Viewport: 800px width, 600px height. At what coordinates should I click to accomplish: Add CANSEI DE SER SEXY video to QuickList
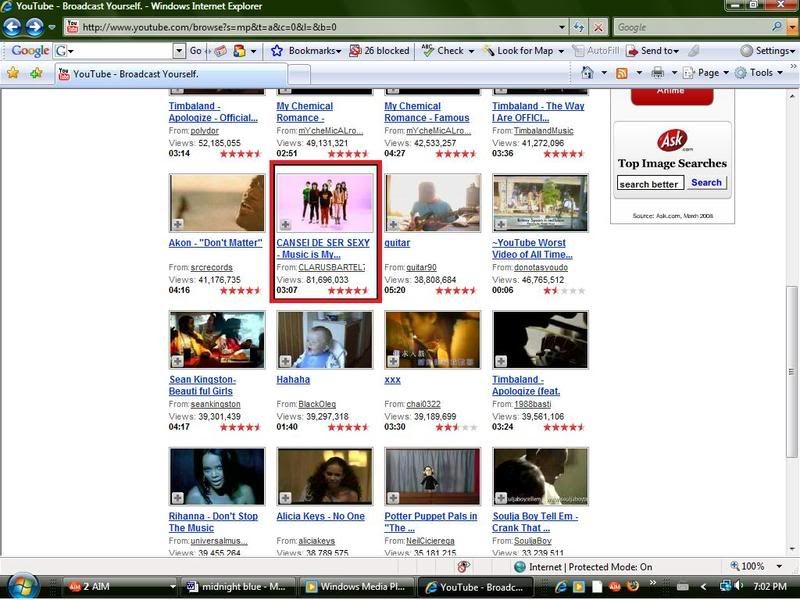point(285,224)
